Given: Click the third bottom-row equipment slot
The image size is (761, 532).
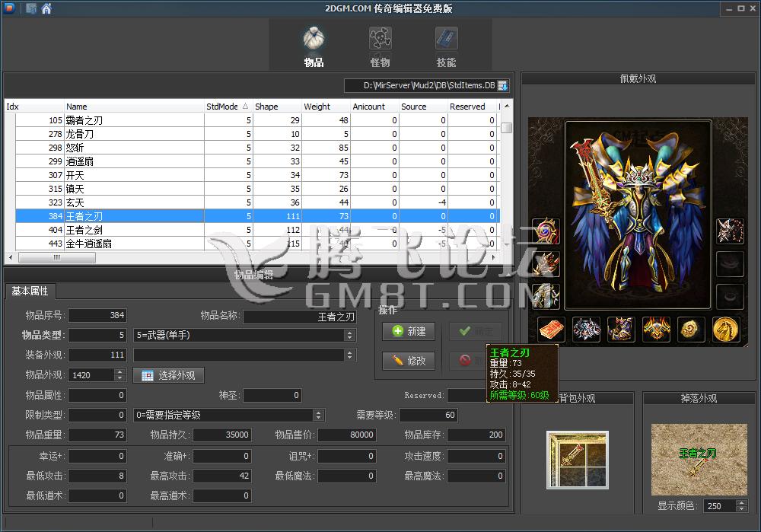Looking at the screenshot, I should coord(621,329).
